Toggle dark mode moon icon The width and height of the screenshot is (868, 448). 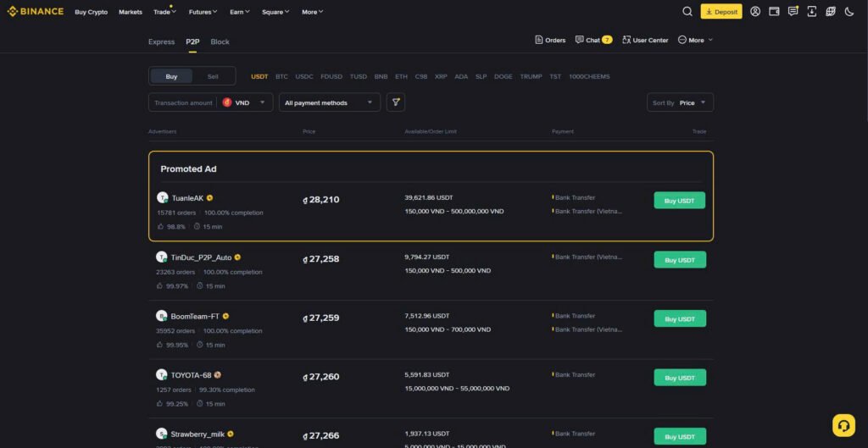pyautogui.click(x=849, y=12)
